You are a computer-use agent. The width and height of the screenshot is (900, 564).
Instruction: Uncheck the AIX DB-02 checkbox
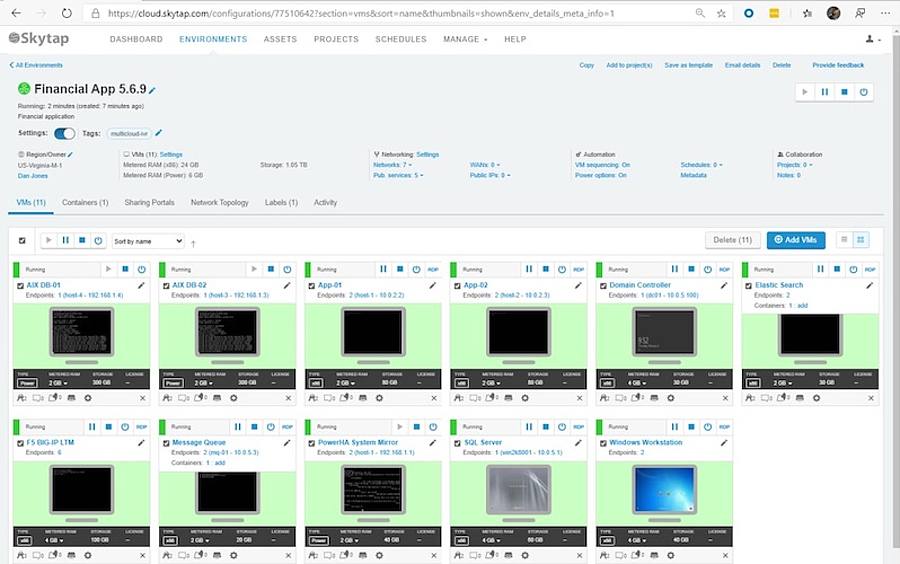click(166, 286)
